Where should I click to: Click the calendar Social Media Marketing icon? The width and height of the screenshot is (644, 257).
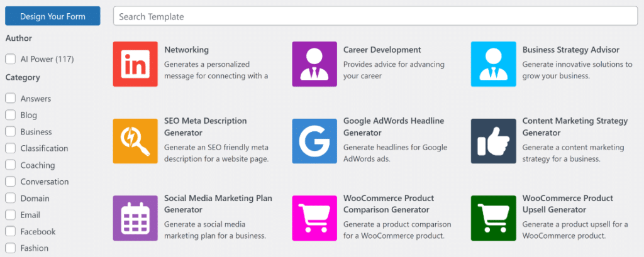(135, 218)
